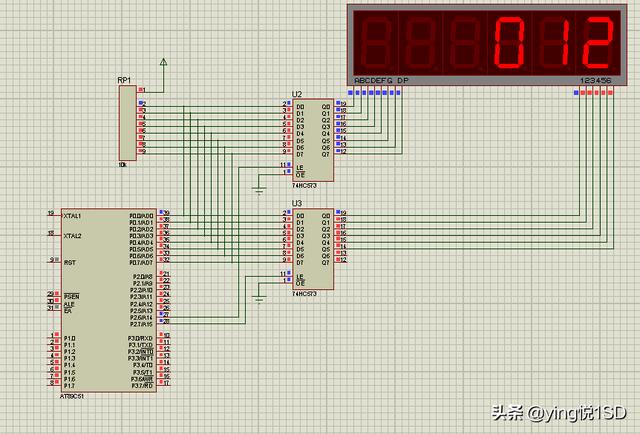The height and width of the screenshot is (434, 640).
Task: Click the ABCDEFG segment label on display
Action: click(x=373, y=80)
